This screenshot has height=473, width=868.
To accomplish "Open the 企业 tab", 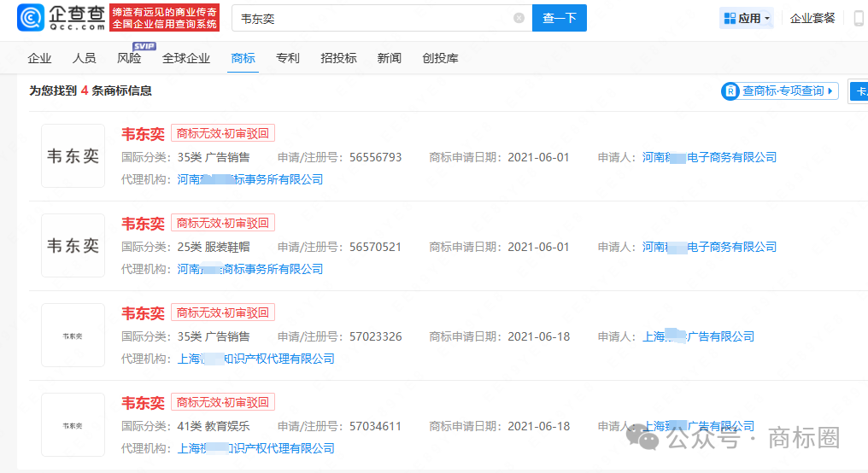I will [x=39, y=58].
